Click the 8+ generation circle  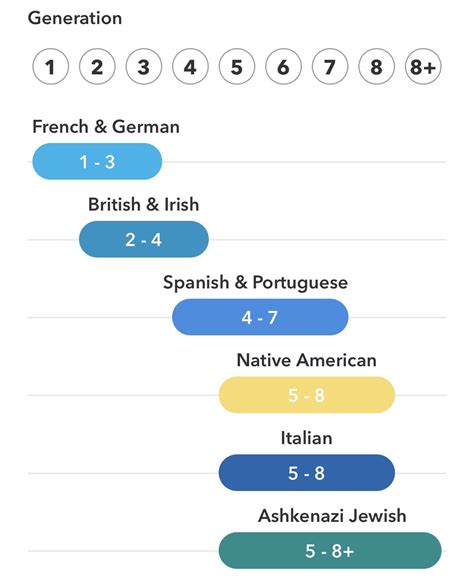click(423, 67)
